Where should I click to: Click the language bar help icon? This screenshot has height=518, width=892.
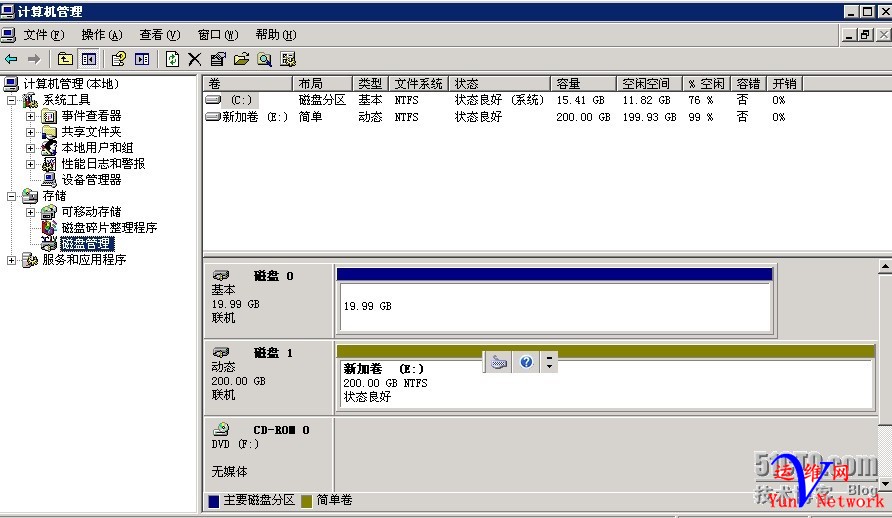pyautogui.click(x=526, y=362)
